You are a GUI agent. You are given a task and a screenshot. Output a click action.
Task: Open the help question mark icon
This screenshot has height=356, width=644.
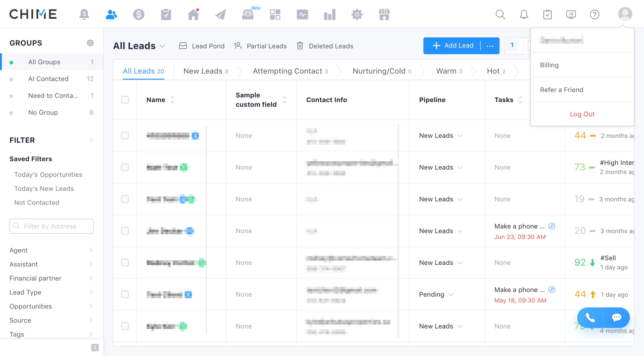tap(594, 14)
